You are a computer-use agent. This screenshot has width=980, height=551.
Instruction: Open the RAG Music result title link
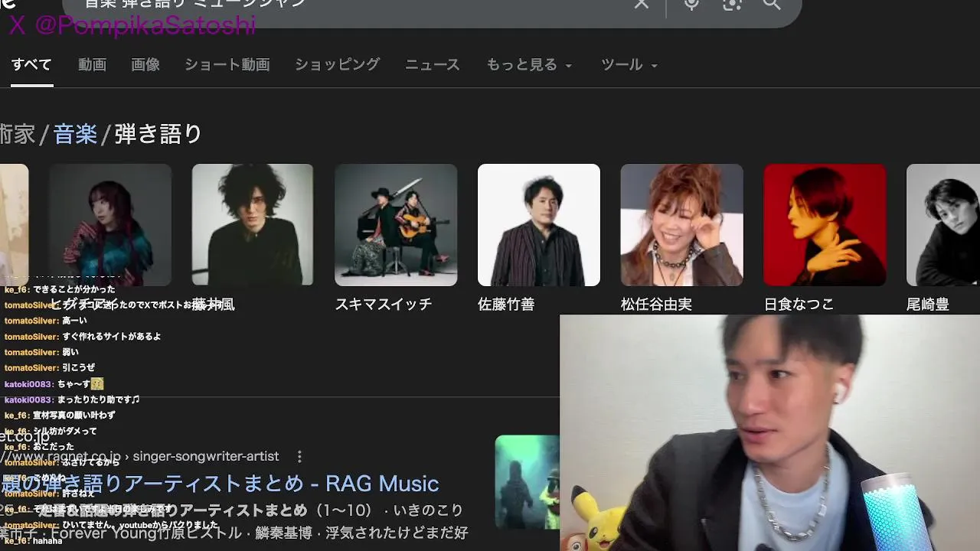[x=220, y=484]
